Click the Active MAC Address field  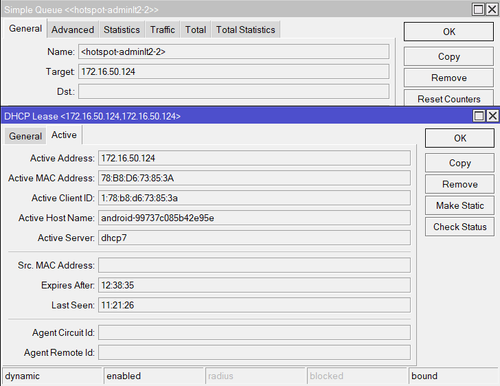(x=254, y=178)
